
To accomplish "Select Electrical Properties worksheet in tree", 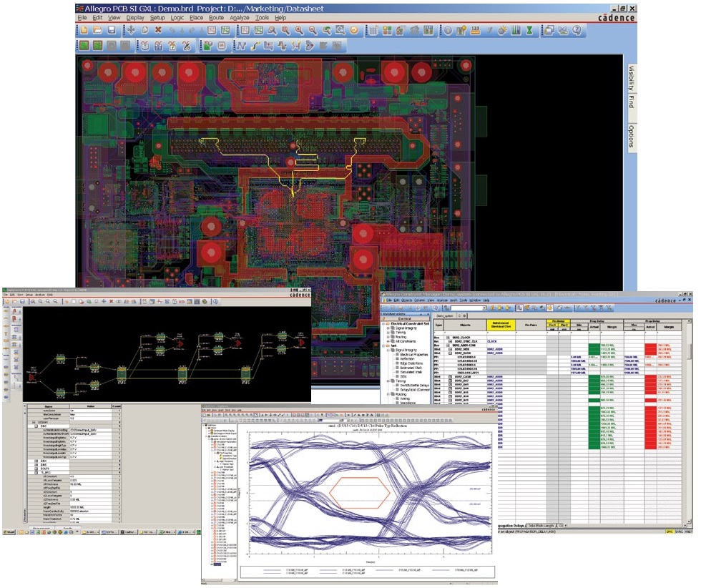I will 414,354.
